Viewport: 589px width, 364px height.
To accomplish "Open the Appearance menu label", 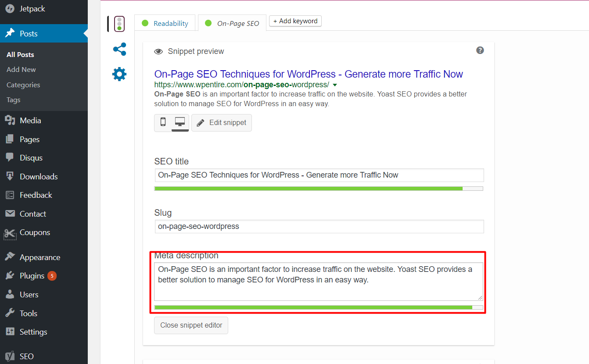I will click(x=40, y=257).
